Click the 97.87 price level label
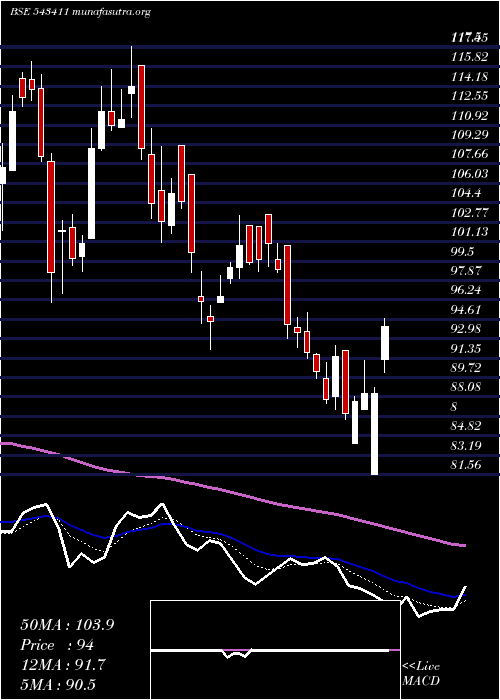The width and height of the screenshot is (500, 700). click(x=466, y=271)
